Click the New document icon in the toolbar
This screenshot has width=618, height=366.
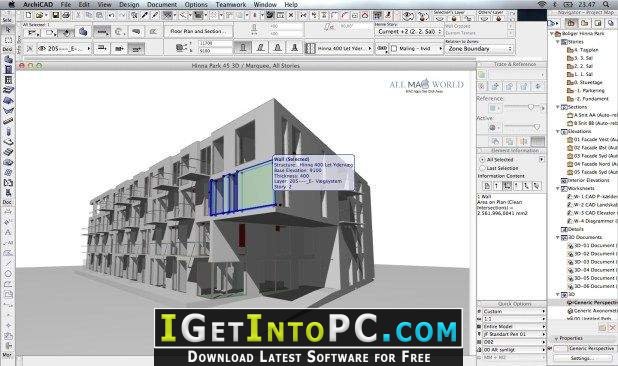(x=28, y=15)
